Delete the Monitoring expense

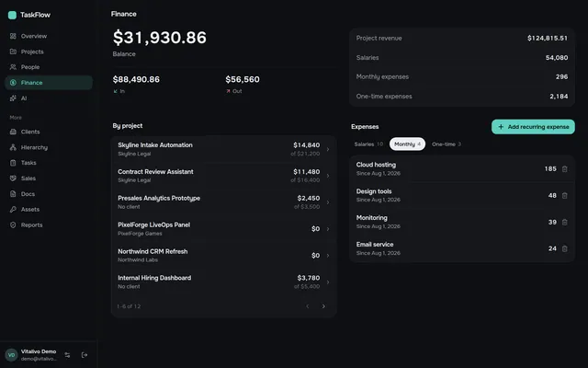click(564, 223)
